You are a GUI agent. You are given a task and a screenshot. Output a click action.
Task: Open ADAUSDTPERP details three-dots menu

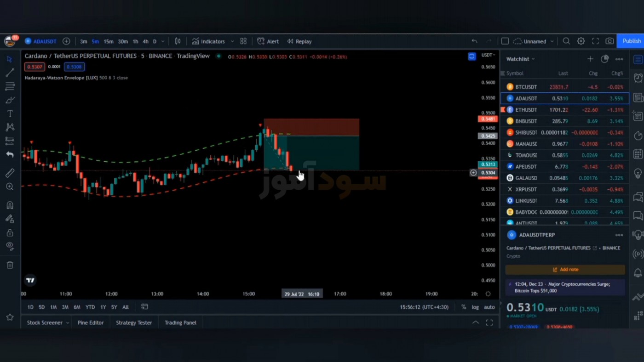coord(619,235)
